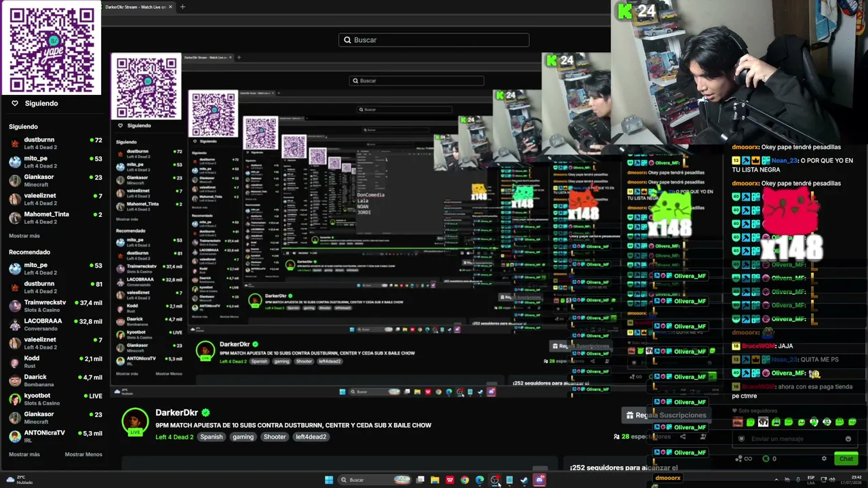Open the clock showing 23:42
The width and height of the screenshot is (868, 488).
point(852,480)
